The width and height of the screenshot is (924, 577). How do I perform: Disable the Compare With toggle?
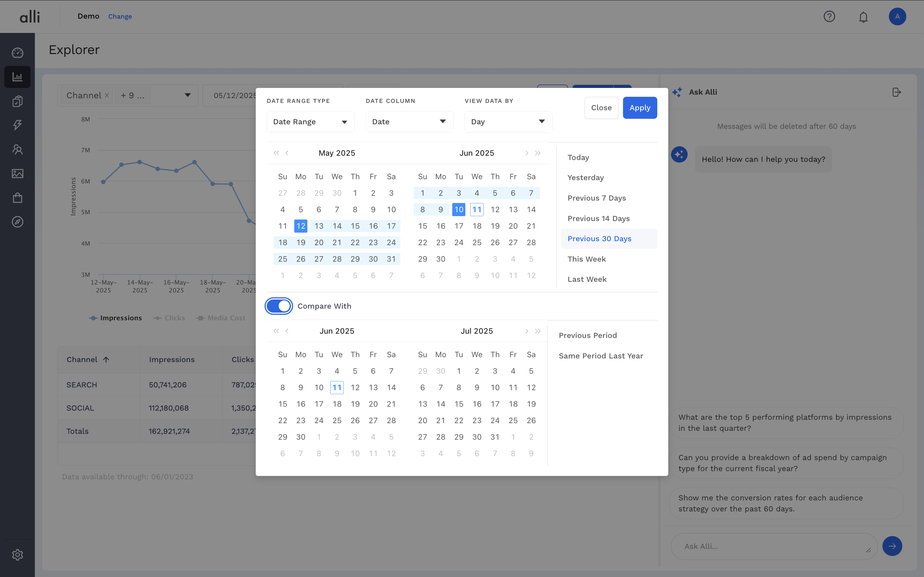(279, 306)
